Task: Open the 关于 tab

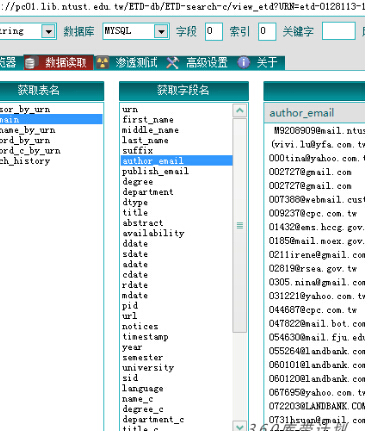Action: (267, 62)
